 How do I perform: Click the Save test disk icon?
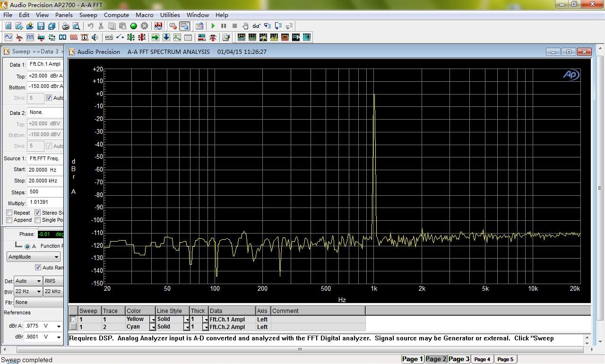[41, 26]
